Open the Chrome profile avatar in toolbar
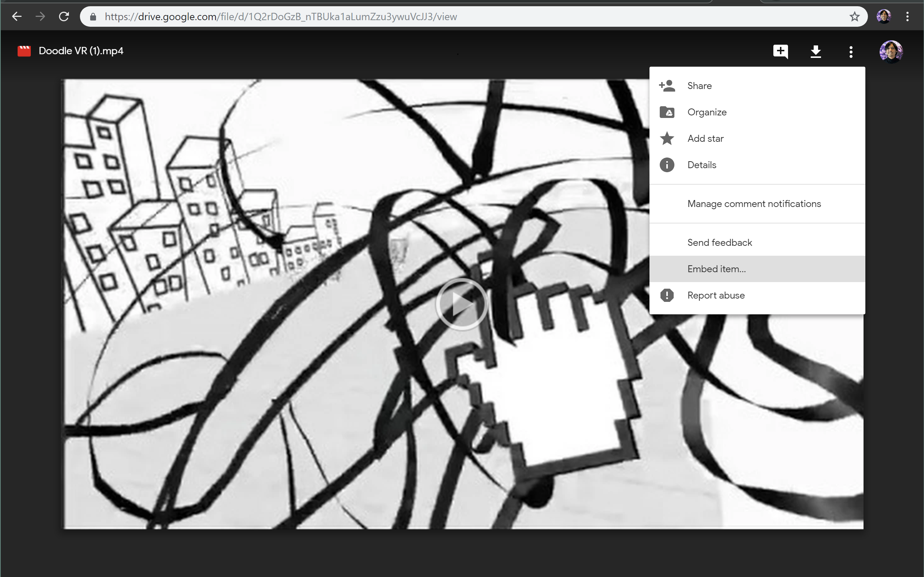Image resolution: width=924 pixels, height=577 pixels. (884, 16)
